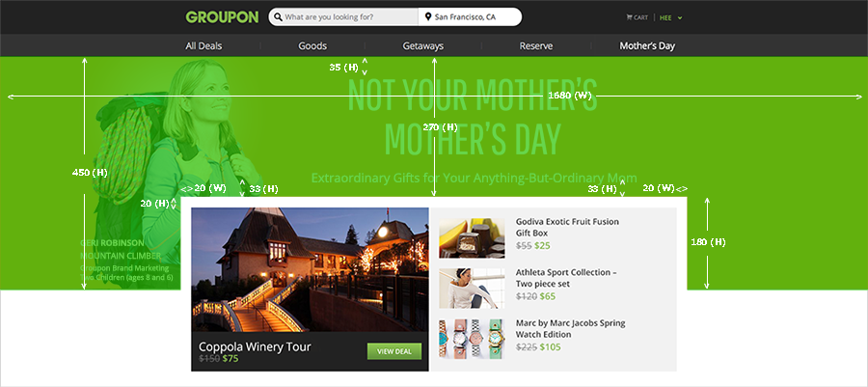Click the search magnifier icon
Image resolution: width=868 pixels, height=387 pixels.
(279, 17)
